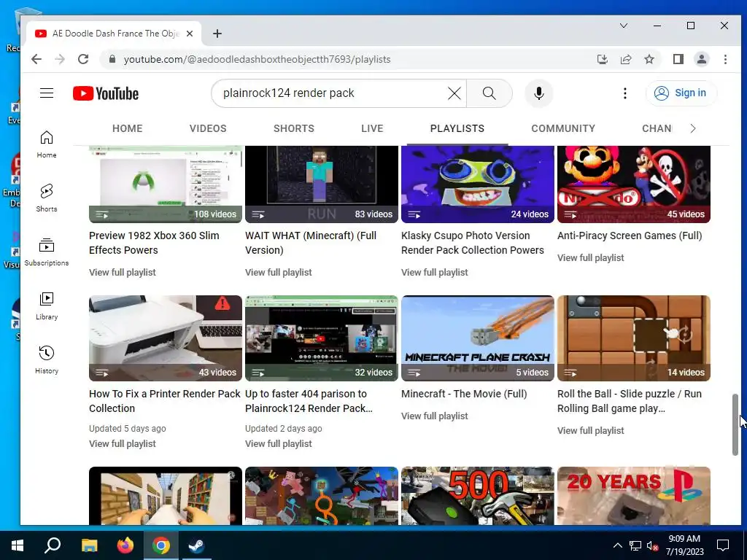Open Chrome's three-dot menu
The height and width of the screenshot is (560, 747).
[725, 59]
